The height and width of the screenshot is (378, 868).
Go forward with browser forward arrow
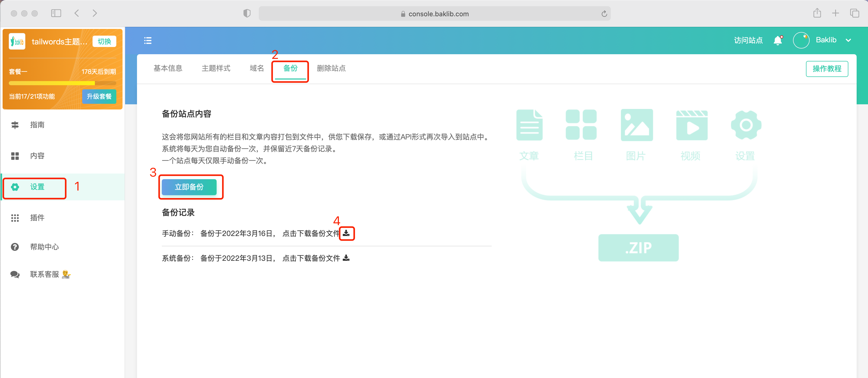tap(95, 13)
